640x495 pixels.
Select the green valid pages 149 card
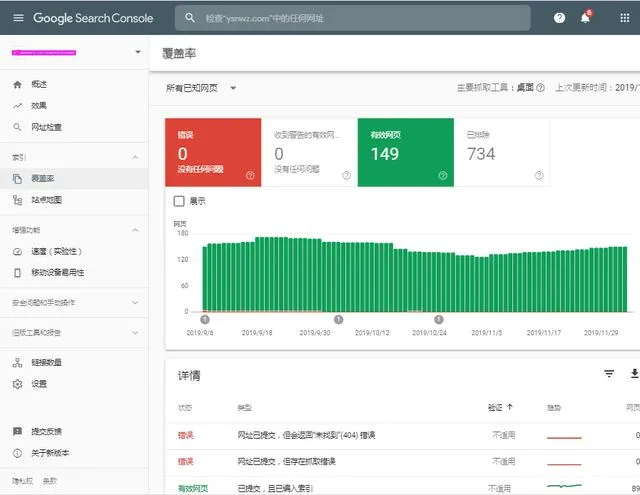tap(405, 152)
